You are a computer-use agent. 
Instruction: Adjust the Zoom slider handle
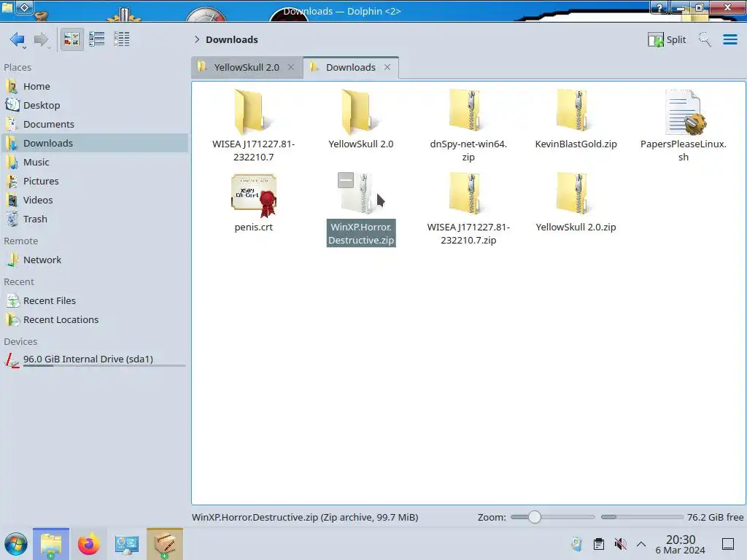pos(535,517)
